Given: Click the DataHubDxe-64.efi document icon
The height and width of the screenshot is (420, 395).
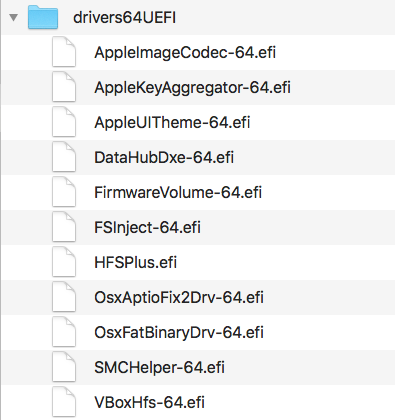Looking at the screenshot, I should tap(64, 157).
